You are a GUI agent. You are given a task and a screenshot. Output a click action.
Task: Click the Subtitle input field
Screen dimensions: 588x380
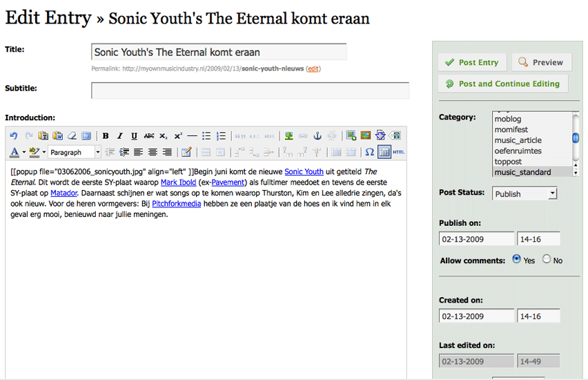pyautogui.click(x=251, y=91)
